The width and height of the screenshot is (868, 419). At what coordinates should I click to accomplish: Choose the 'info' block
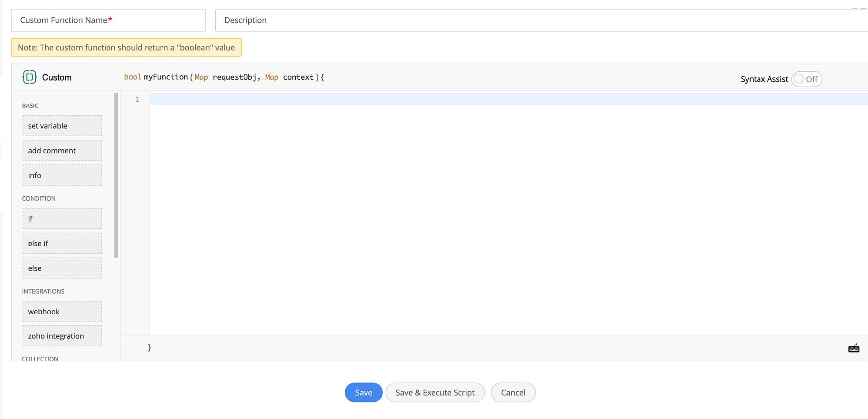click(62, 175)
